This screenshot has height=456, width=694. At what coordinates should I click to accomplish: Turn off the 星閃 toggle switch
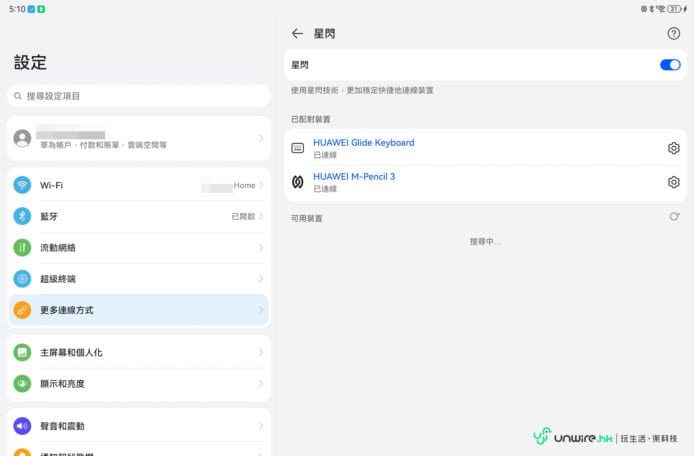click(x=669, y=65)
